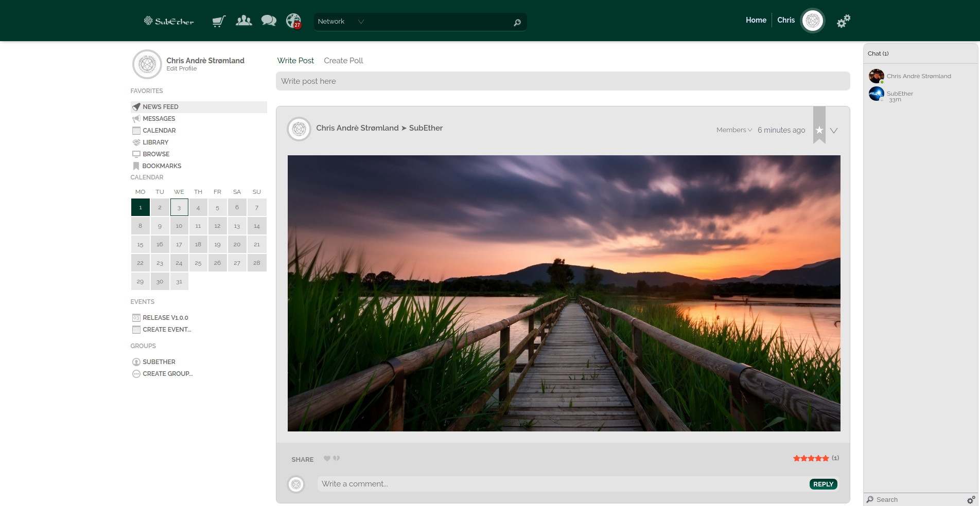This screenshot has height=506, width=980.
Task: Click the 6 minutes ago timestamp
Action: (x=781, y=130)
